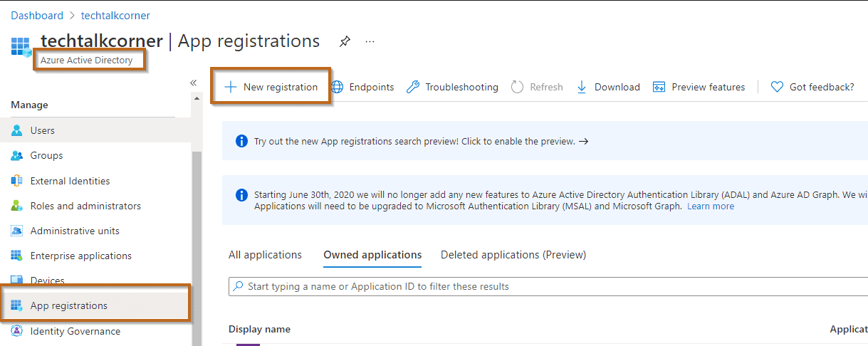Open Users in the Manage menu
The image size is (868, 346).
coord(95,130)
